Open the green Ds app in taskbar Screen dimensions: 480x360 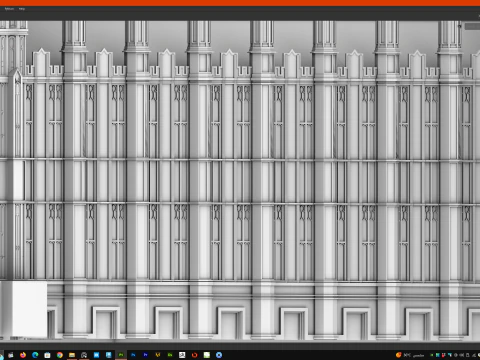[x=170, y=355]
